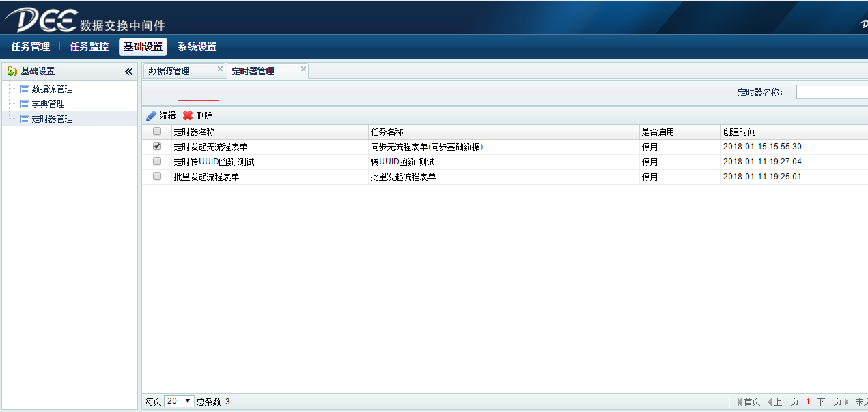Click task name 转UUID函数-测试
The image size is (868, 412).
click(402, 162)
